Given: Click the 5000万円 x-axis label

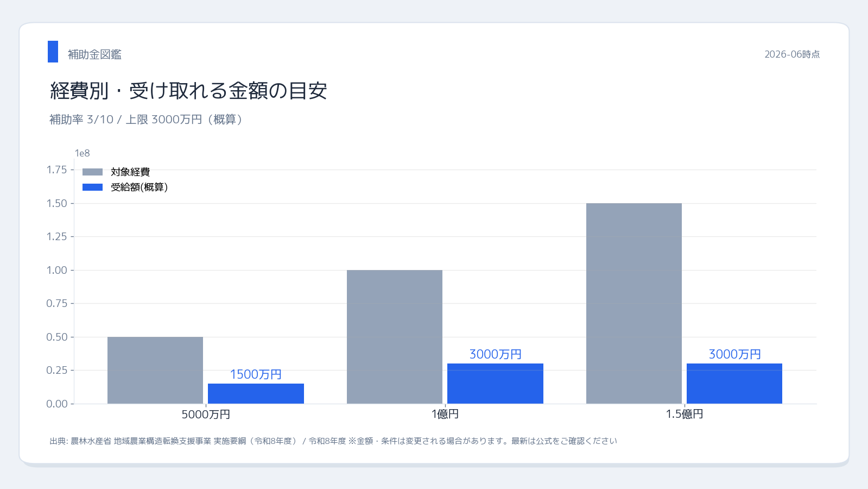Looking at the screenshot, I should tap(206, 415).
